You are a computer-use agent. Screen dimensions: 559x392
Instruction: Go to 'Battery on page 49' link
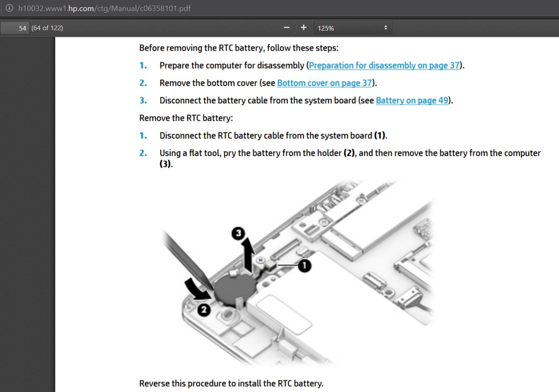[x=411, y=101]
